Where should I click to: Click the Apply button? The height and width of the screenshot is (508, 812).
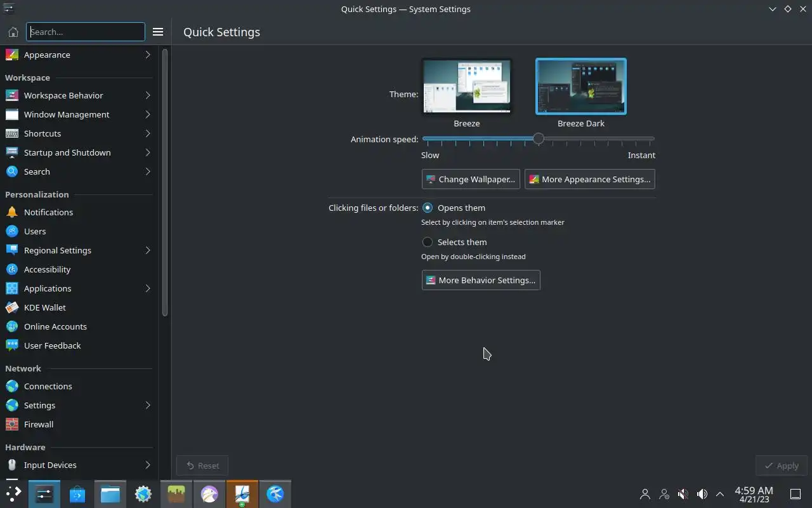[x=782, y=465]
